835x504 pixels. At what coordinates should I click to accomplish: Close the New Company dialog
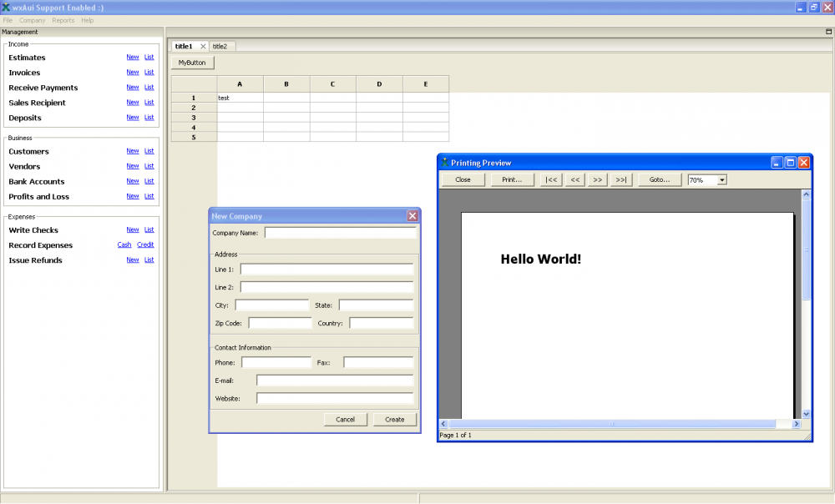[x=412, y=215]
